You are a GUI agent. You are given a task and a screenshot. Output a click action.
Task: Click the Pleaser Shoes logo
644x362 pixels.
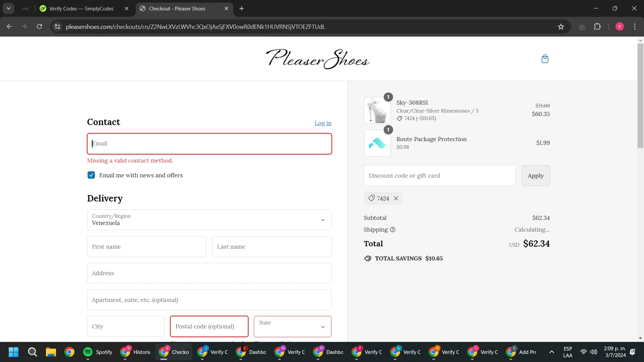click(318, 59)
